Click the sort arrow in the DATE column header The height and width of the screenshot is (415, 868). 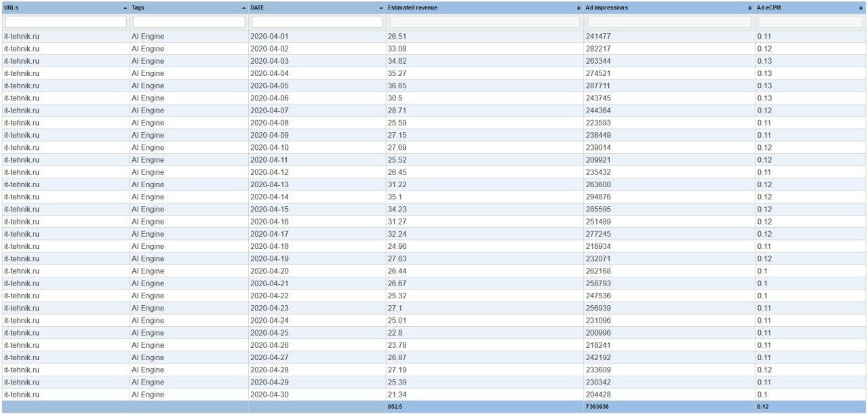(x=381, y=7)
